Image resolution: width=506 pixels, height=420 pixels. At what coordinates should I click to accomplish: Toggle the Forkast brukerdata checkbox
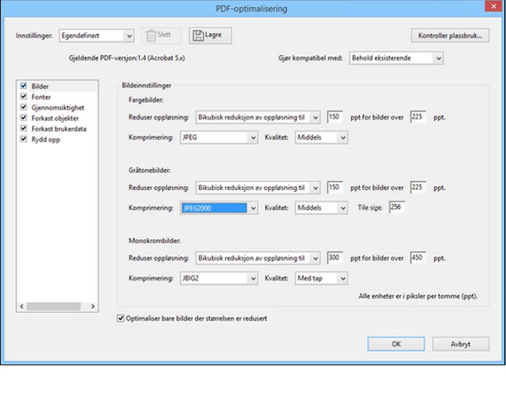(24, 129)
